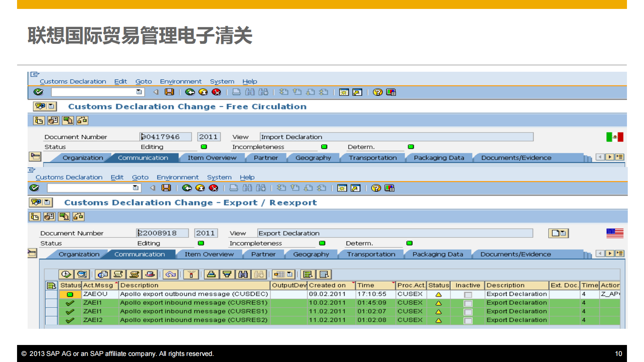The height and width of the screenshot is (362, 644).
Task: Click cell 'Apollo export outbound message (CUSDEC)'
Action: point(194,294)
